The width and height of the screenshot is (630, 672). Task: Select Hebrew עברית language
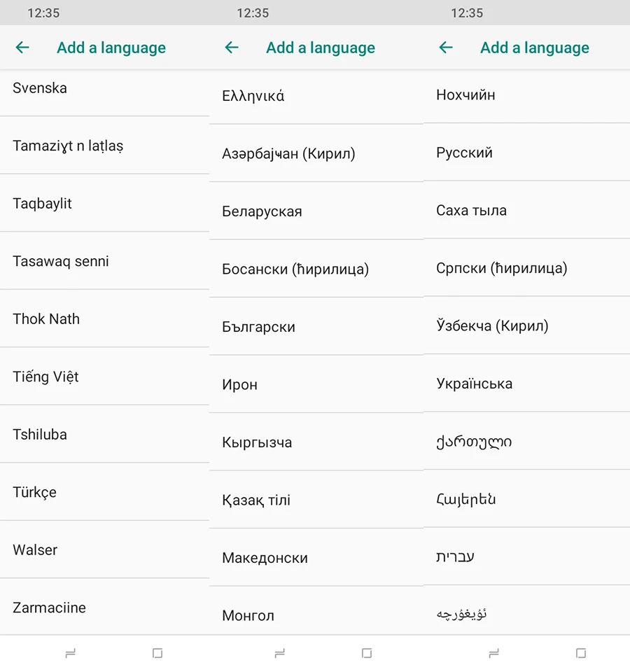point(526,556)
